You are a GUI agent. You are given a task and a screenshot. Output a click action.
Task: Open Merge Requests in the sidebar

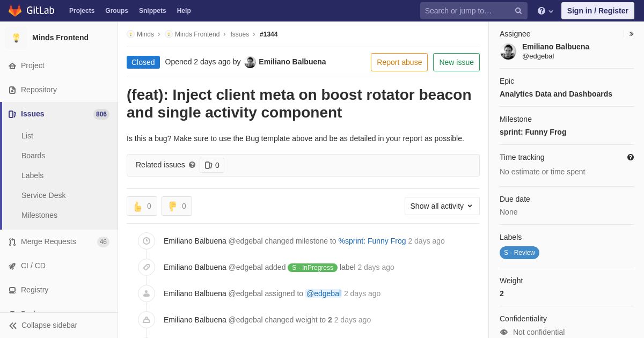point(48,241)
